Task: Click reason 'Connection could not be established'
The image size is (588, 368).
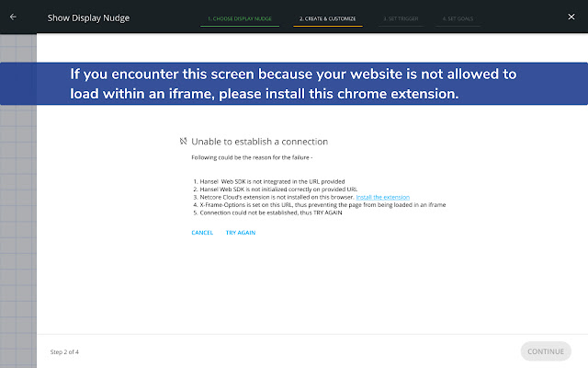Action: click(271, 213)
